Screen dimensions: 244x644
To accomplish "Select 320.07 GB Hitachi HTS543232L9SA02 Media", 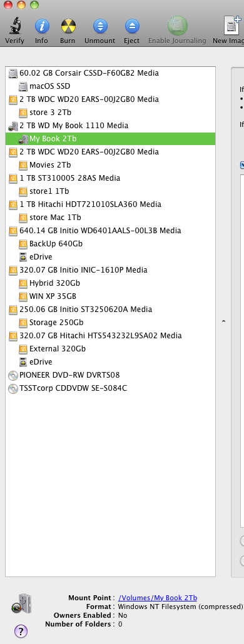I will click(101, 336).
